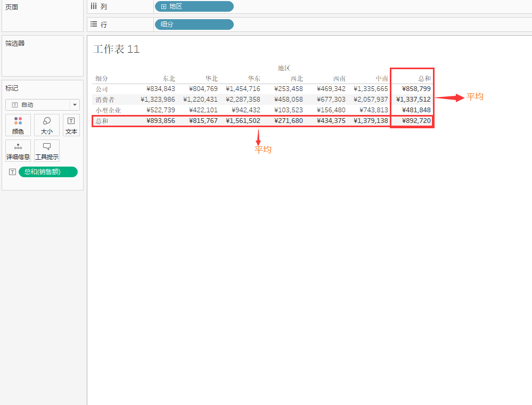Select the 西北 column header
The height and width of the screenshot is (405, 532).
[x=297, y=79]
